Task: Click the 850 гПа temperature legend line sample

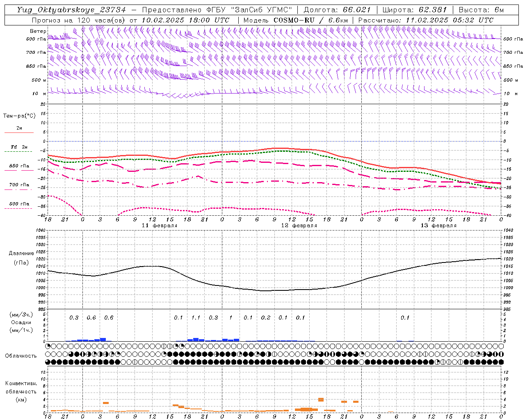Action: pyautogui.click(x=19, y=171)
